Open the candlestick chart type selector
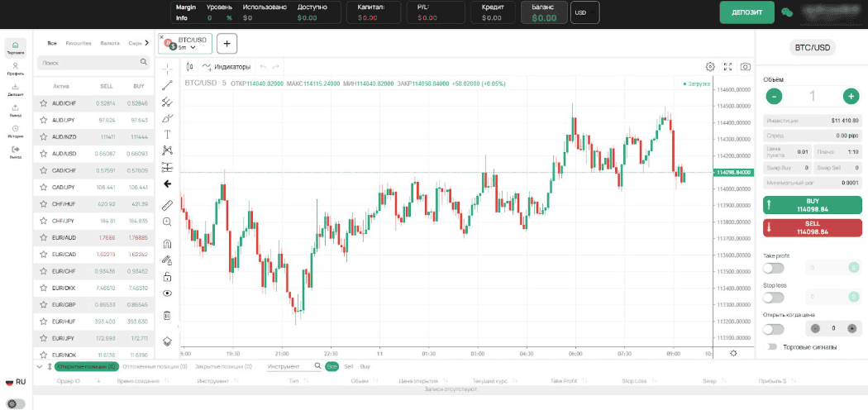 tap(190, 66)
